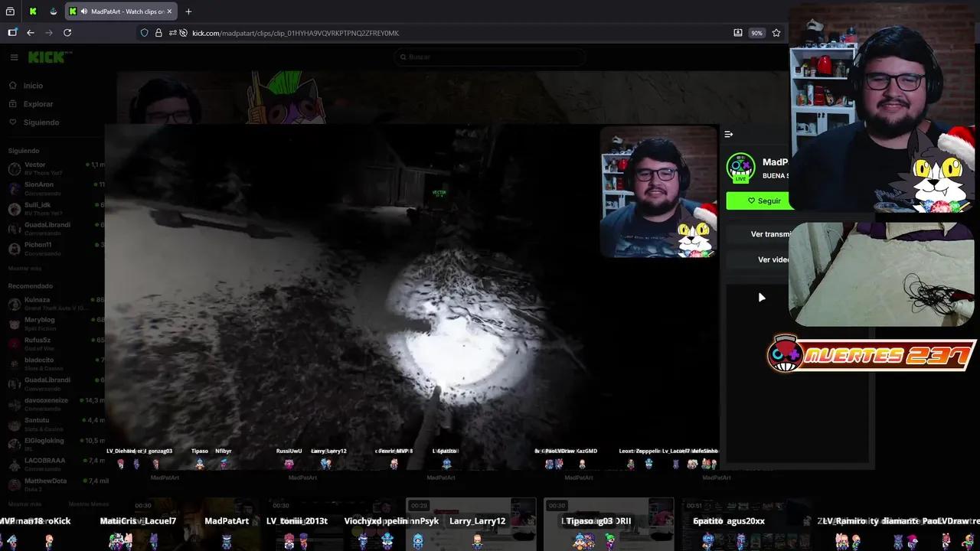980x551 pixels.
Task: Toggle the Kick sidebar hamburger menu
Action: [14, 57]
